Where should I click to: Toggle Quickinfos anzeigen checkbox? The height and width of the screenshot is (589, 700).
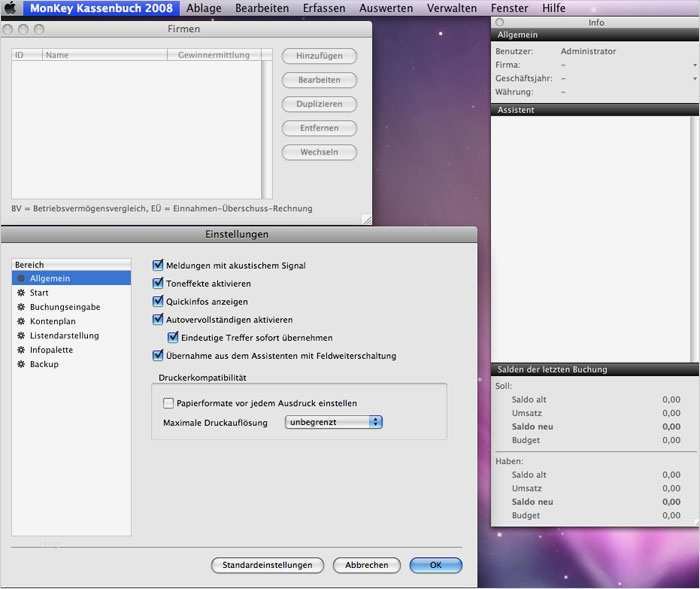158,302
